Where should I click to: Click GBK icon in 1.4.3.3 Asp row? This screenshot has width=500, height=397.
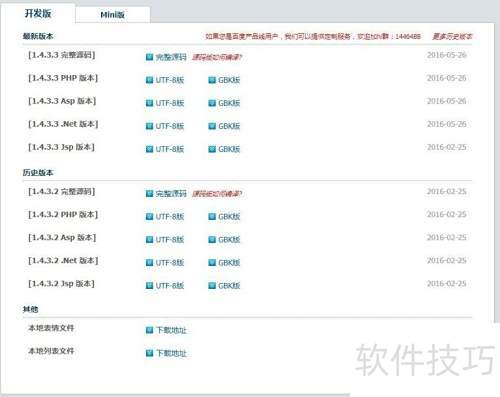pyautogui.click(x=212, y=103)
